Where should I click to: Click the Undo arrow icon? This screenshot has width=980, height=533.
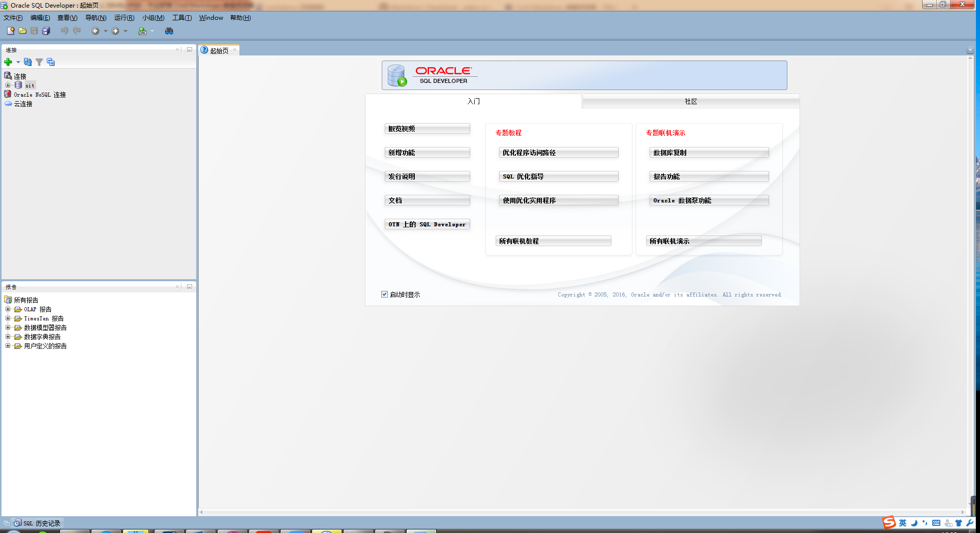[x=65, y=31]
